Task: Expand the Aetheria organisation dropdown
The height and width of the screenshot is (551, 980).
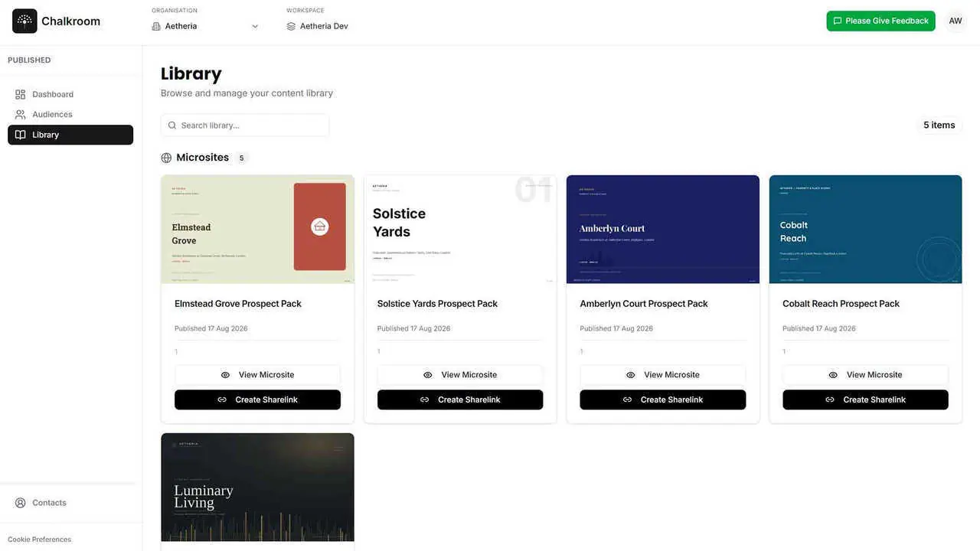Action: [205, 26]
